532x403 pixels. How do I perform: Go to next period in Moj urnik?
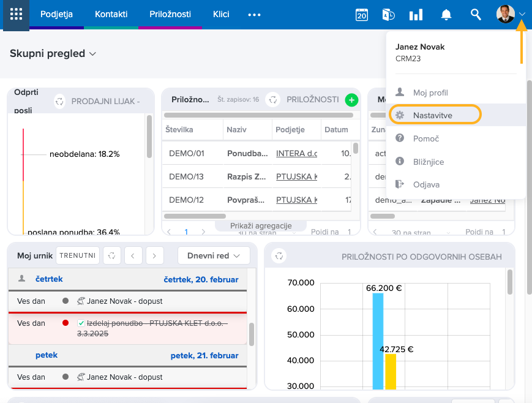coord(155,255)
